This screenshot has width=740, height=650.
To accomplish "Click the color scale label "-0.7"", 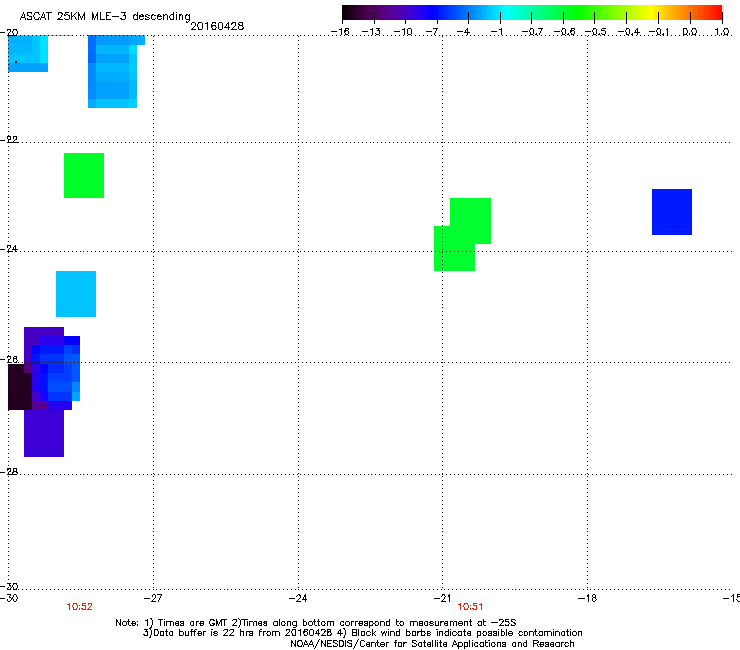I will click(x=532, y=32).
